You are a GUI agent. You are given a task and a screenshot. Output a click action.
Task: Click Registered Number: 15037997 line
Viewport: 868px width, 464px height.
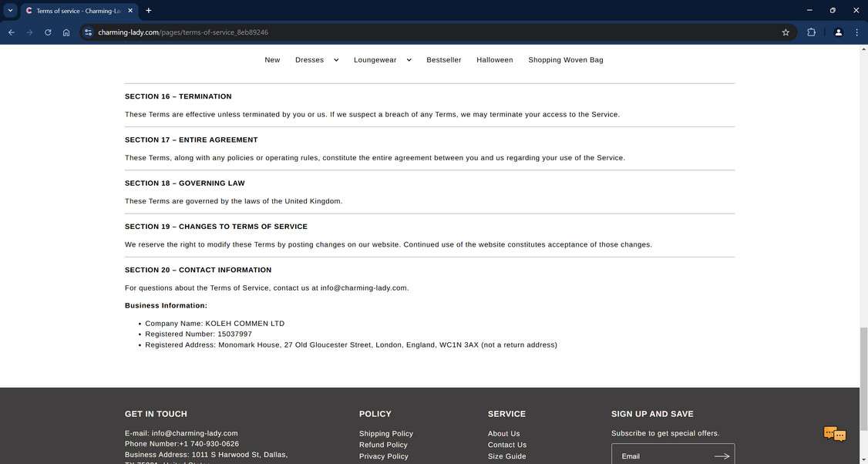pos(198,334)
